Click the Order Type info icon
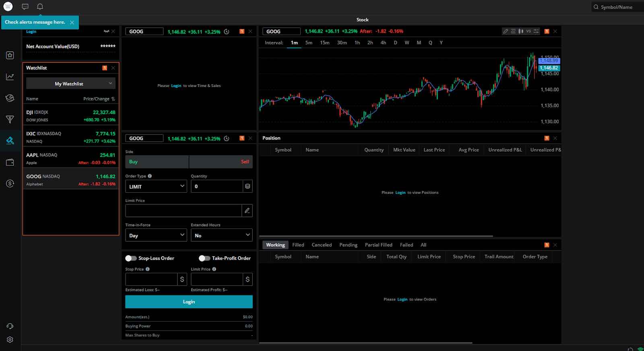 click(150, 176)
